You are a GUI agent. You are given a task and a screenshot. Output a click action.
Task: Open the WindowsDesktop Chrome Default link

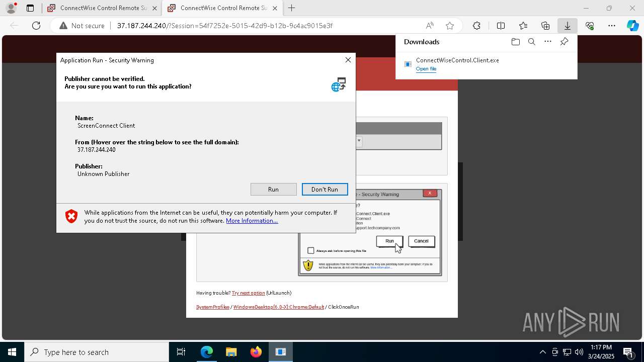(x=279, y=307)
